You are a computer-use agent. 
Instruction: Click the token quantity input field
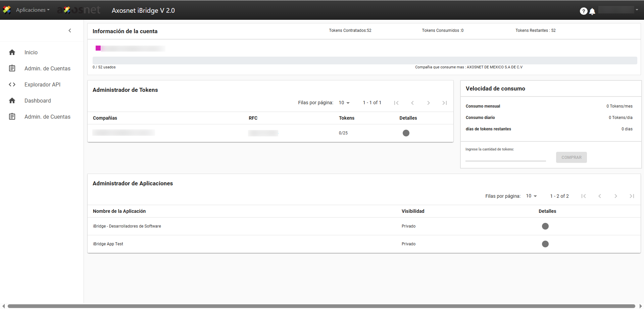(505, 157)
